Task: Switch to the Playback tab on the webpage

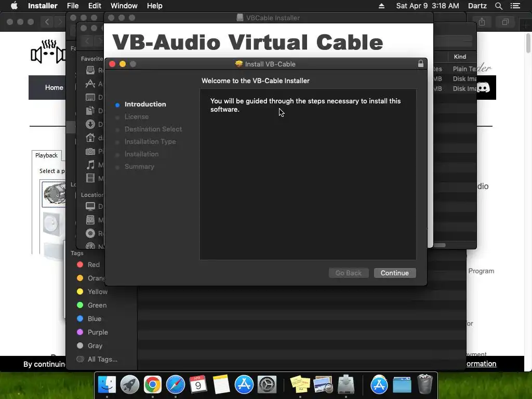Action: [x=46, y=155]
